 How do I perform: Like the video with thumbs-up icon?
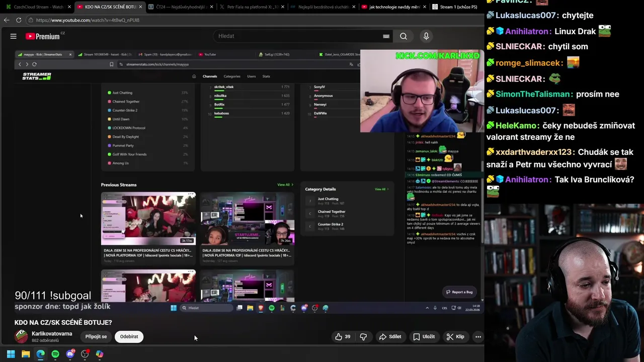point(343,337)
